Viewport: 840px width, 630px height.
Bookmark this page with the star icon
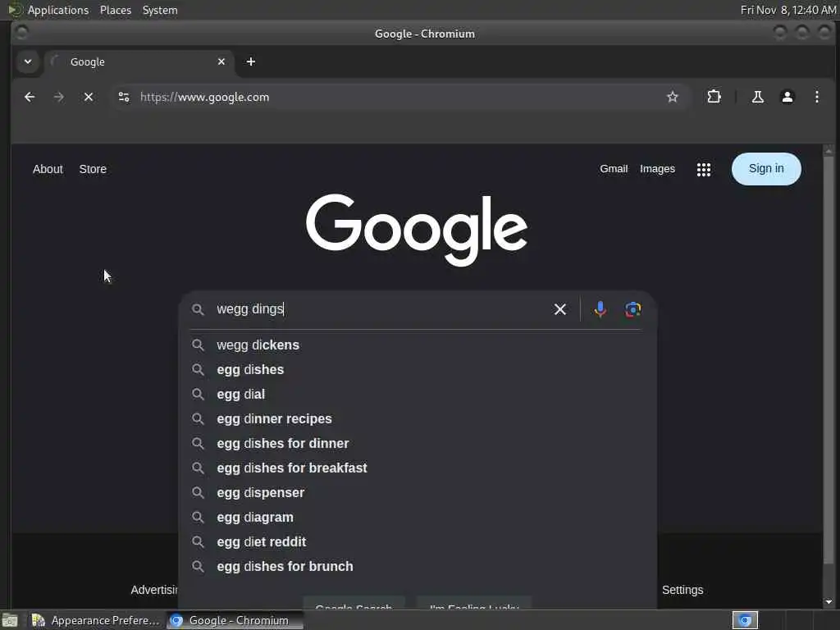point(673,97)
